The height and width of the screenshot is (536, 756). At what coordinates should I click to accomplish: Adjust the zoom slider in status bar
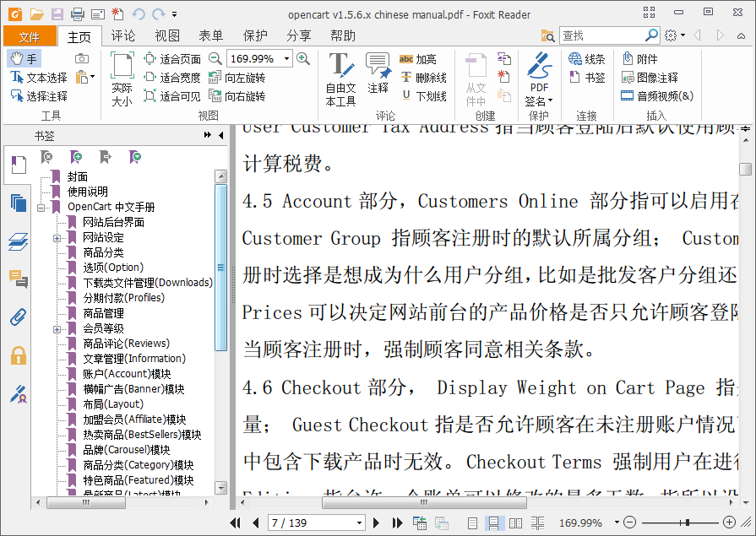point(687,522)
